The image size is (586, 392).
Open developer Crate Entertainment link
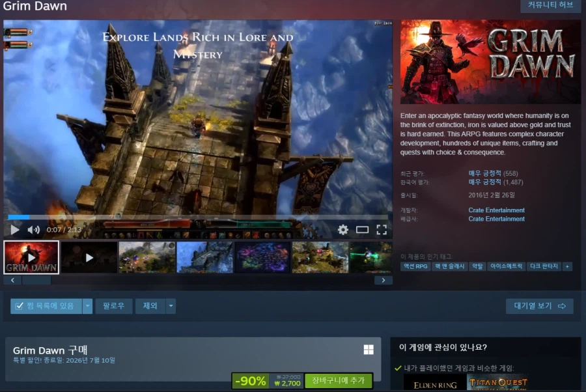[x=497, y=210]
